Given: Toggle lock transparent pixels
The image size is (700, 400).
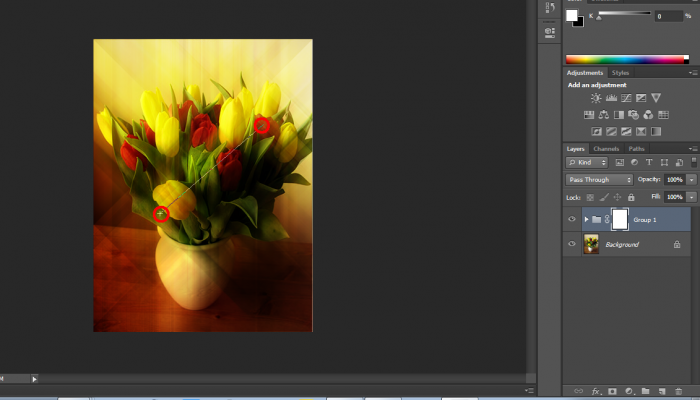Looking at the screenshot, I should tap(590, 197).
